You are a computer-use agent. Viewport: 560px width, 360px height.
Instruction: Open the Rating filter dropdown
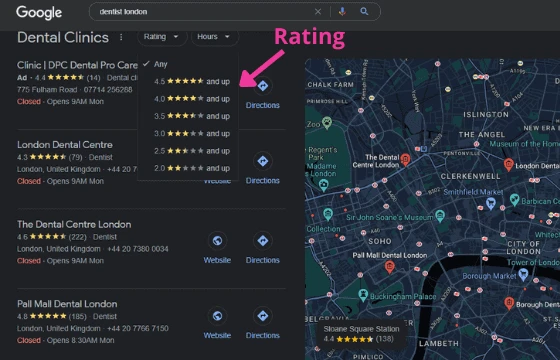click(162, 37)
